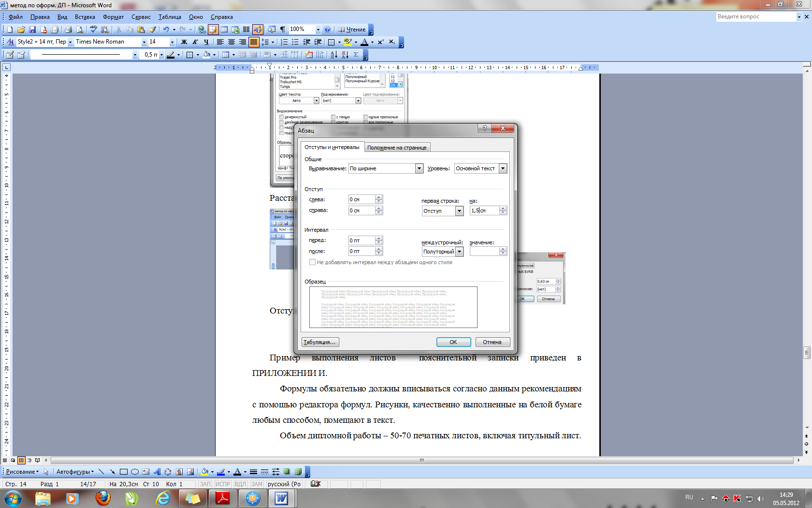Open the Табуляция... settings button
The height and width of the screenshot is (508, 812).
319,342
